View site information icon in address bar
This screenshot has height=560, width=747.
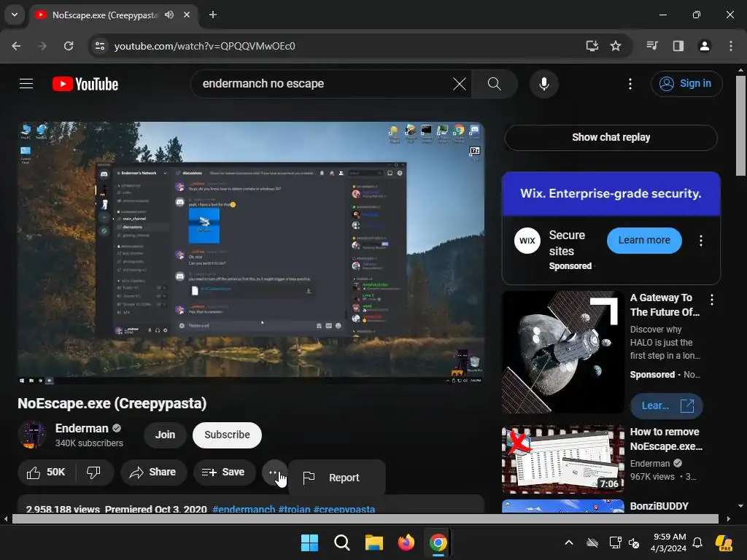coord(100,46)
